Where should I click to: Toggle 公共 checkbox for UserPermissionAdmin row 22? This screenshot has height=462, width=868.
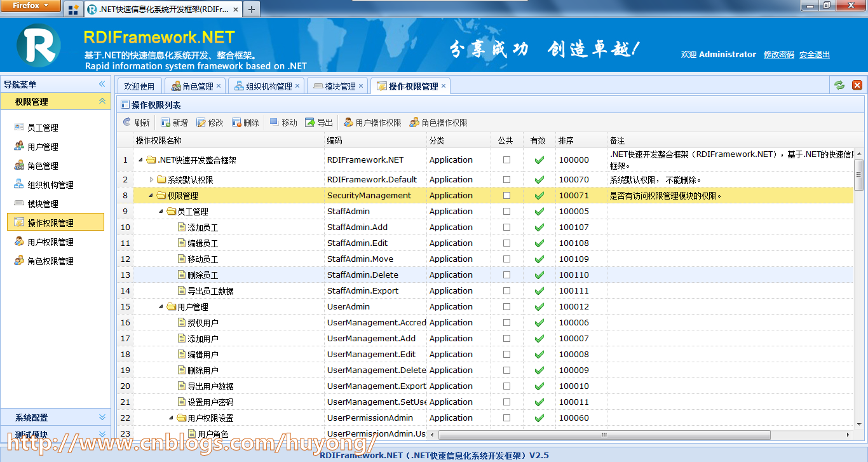(506, 418)
